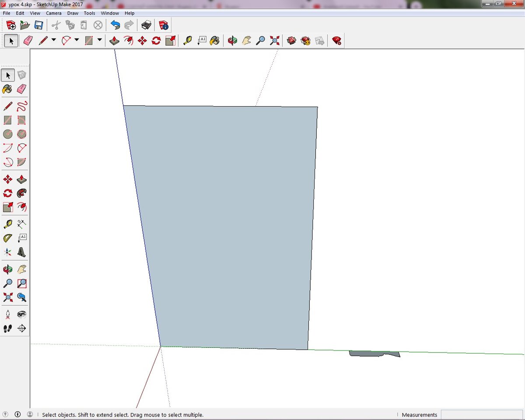Select the Protractor tool

point(7,238)
